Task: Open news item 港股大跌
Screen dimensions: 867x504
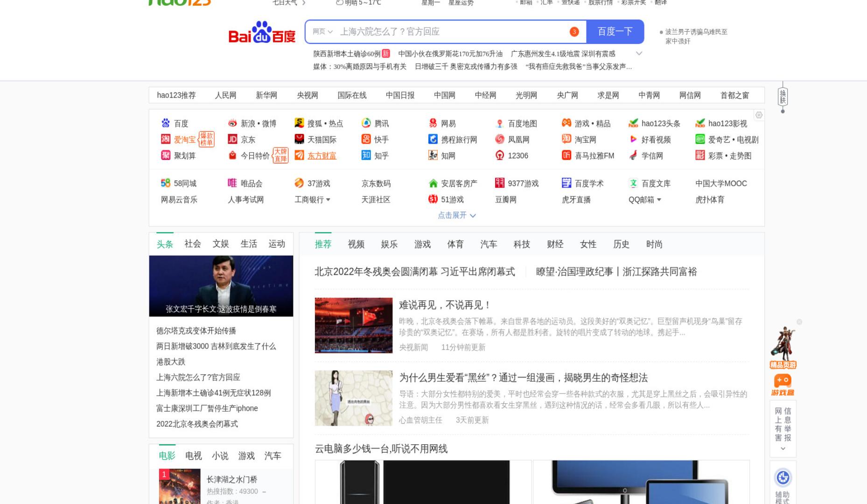Action: (171, 362)
